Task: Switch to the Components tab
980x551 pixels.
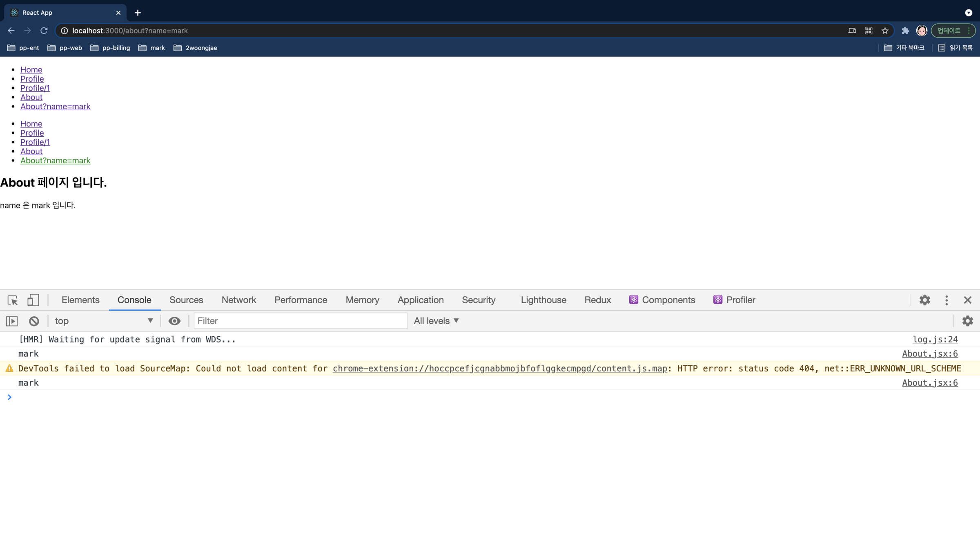Action: click(662, 300)
